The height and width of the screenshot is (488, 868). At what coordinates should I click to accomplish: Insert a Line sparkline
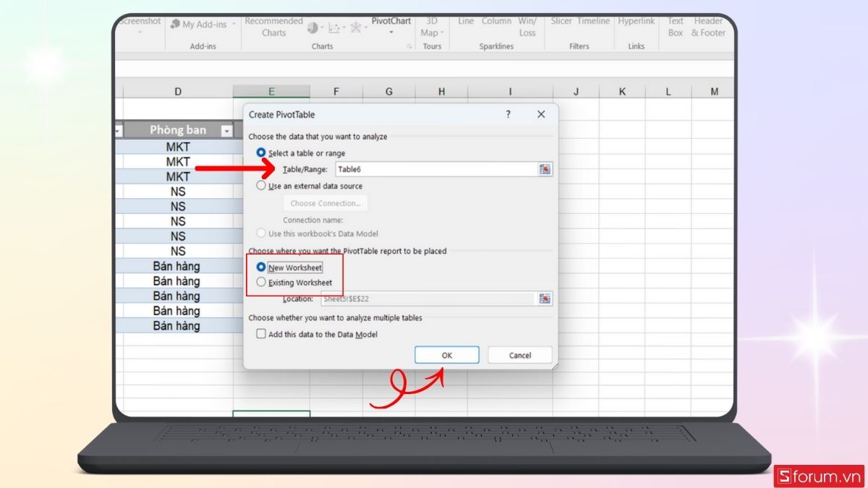pyautogui.click(x=465, y=21)
